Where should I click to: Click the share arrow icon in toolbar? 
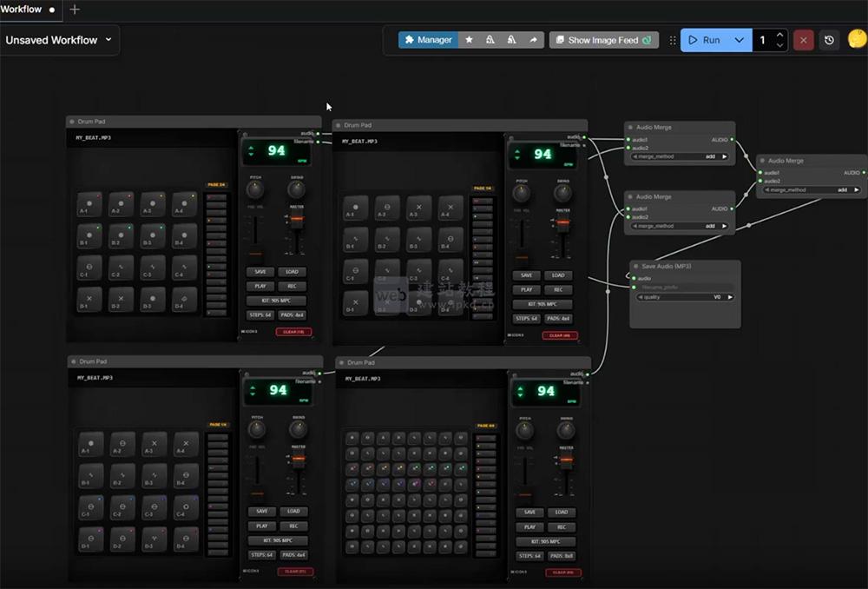(x=533, y=40)
